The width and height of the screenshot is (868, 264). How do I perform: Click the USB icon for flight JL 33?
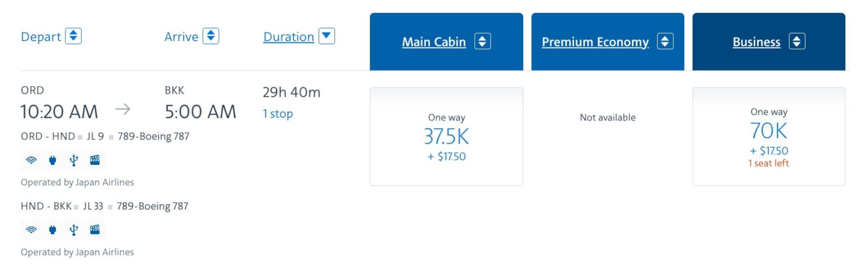(73, 230)
